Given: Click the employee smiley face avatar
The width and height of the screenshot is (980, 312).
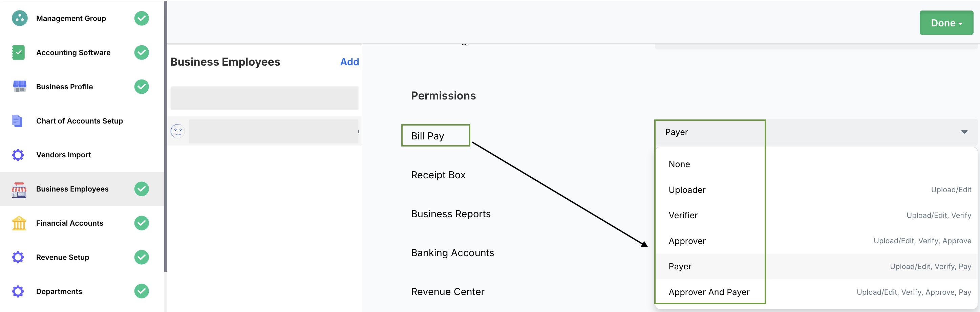Looking at the screenshot, I should [178, 131].
